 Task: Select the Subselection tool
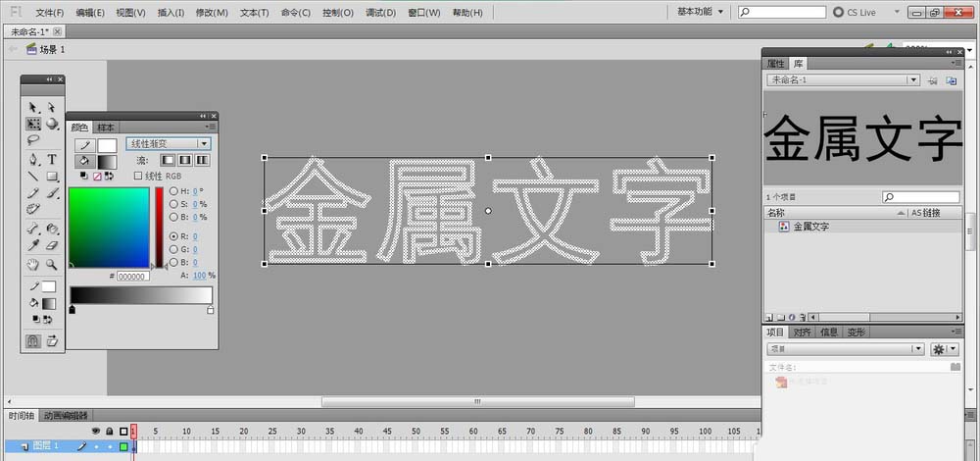(x=52, y=108)
